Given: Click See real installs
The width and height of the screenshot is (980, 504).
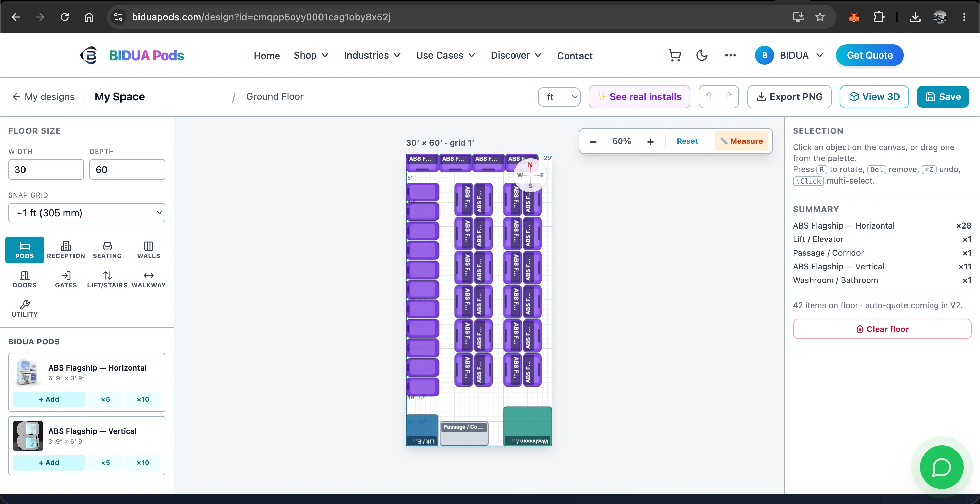Looking at the screenshot, I should point(639,97).
